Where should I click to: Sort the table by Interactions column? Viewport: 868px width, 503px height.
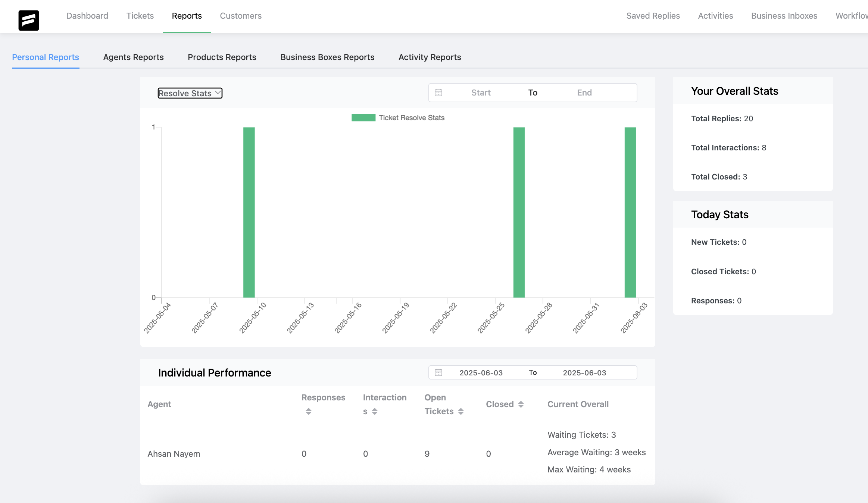click(375, 411)
